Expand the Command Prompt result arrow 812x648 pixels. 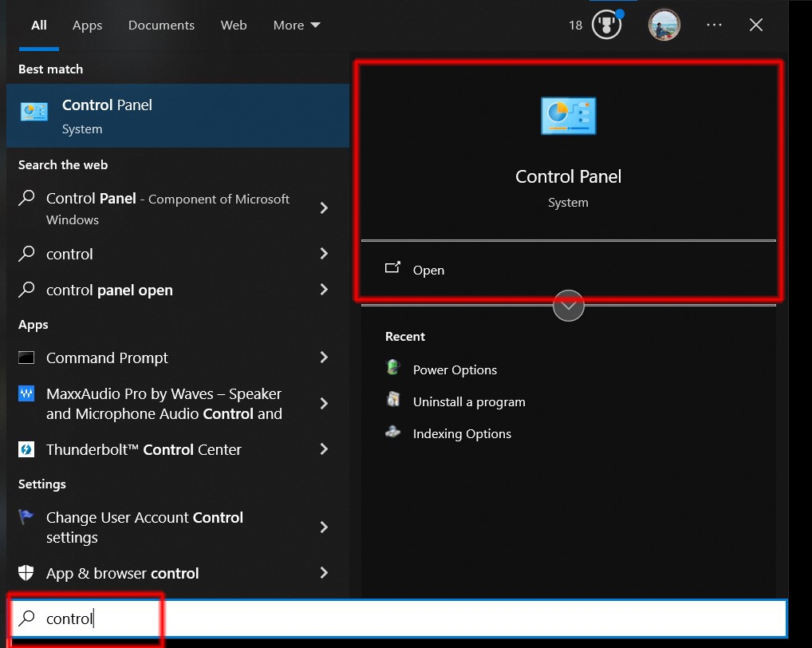[x=324, y=357]
